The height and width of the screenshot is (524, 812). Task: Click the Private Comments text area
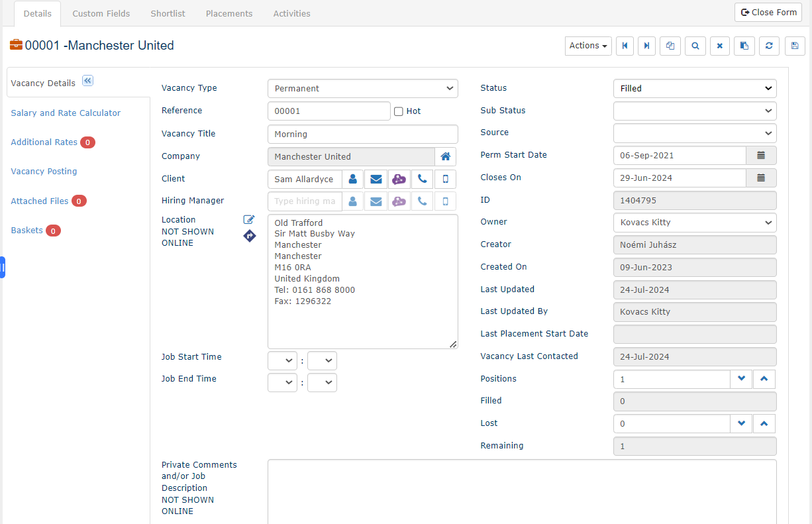coord(522,492)
